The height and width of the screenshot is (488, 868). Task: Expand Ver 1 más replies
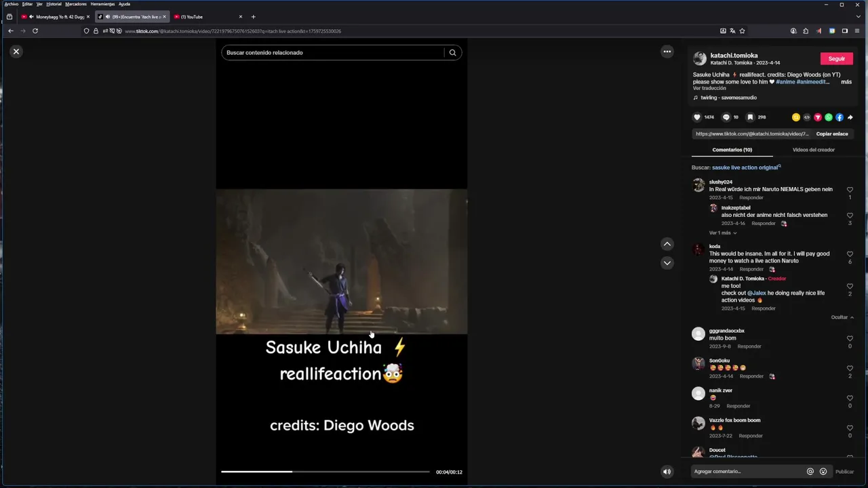pyautogui.click(x=723, y=233)
